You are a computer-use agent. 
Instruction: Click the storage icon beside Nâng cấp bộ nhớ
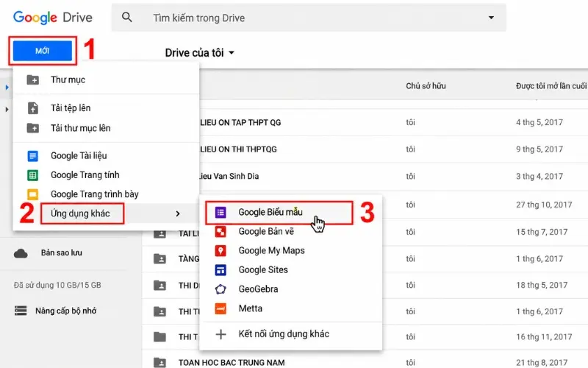21,311
